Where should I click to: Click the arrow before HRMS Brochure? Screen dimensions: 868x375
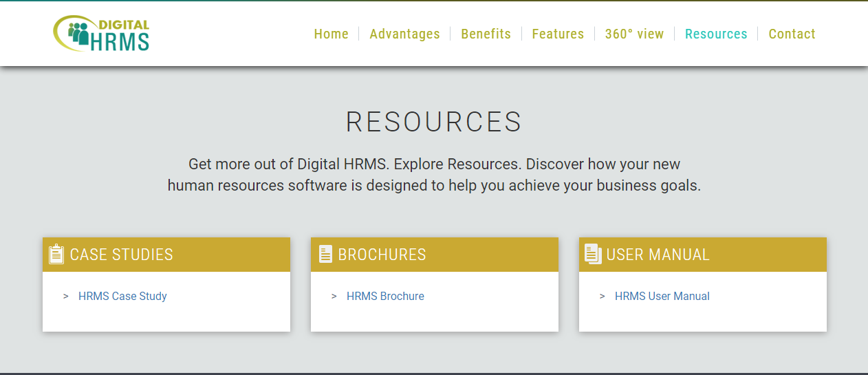(334, 296)
